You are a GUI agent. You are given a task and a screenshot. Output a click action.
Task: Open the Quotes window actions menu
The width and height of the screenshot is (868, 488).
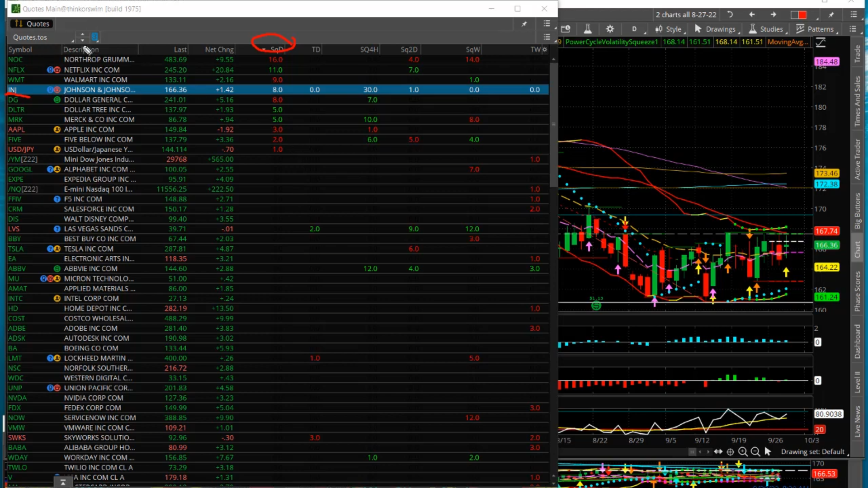tap(547, 23)
